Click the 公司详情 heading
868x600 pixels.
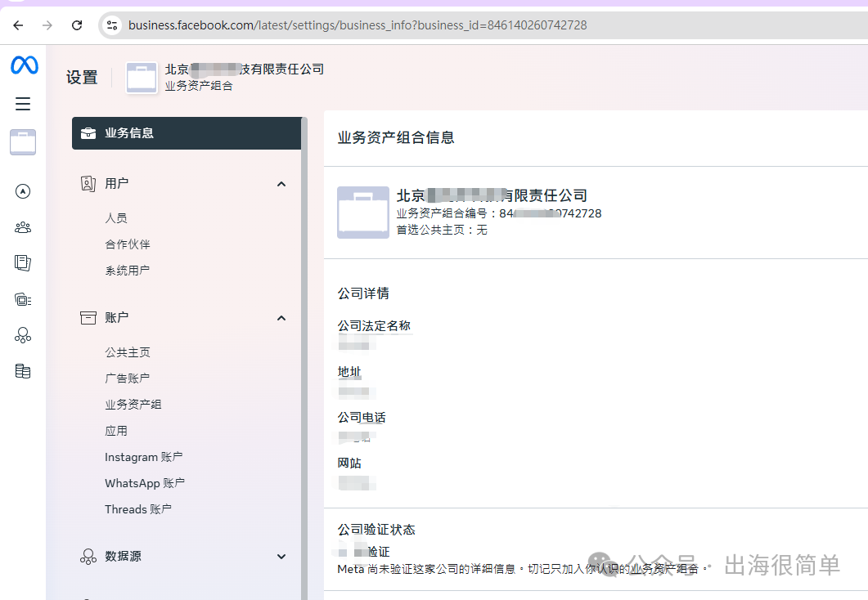[x=363, y=293]
